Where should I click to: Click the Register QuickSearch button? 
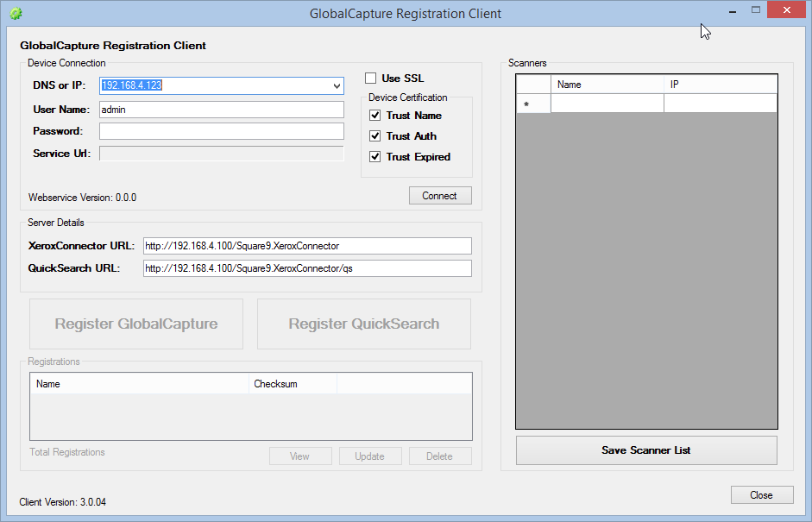(364, 324)
